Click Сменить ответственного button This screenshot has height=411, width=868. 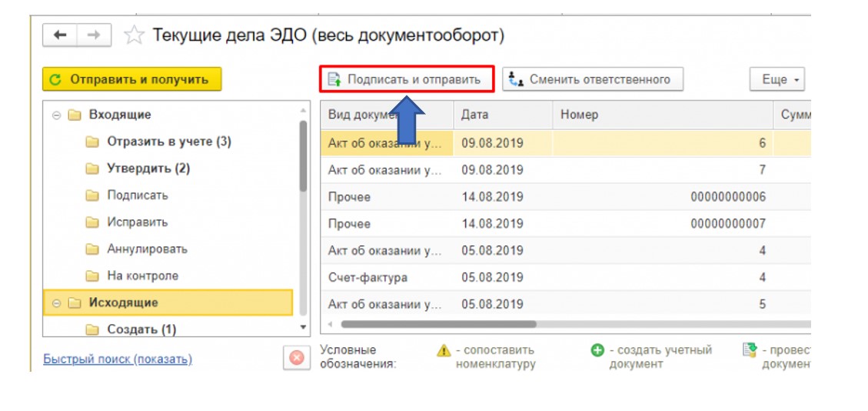coord(592,79)
